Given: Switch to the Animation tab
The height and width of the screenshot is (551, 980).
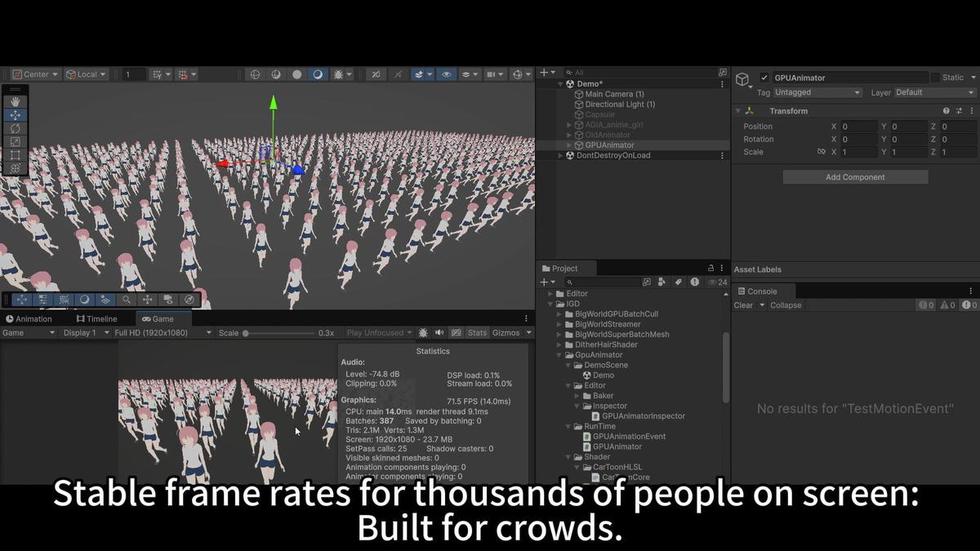Looking at the screenshot, I should click(x=29, y=319).
